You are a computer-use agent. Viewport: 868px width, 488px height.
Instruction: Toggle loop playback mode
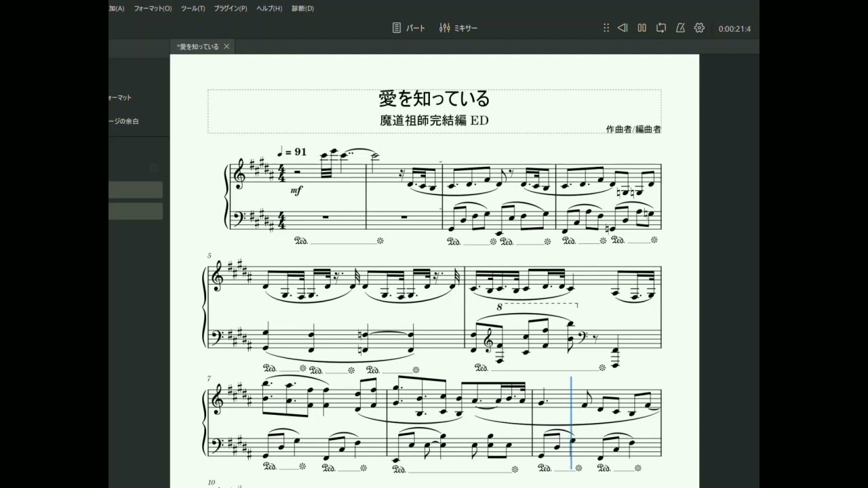[x=660, y=28]
